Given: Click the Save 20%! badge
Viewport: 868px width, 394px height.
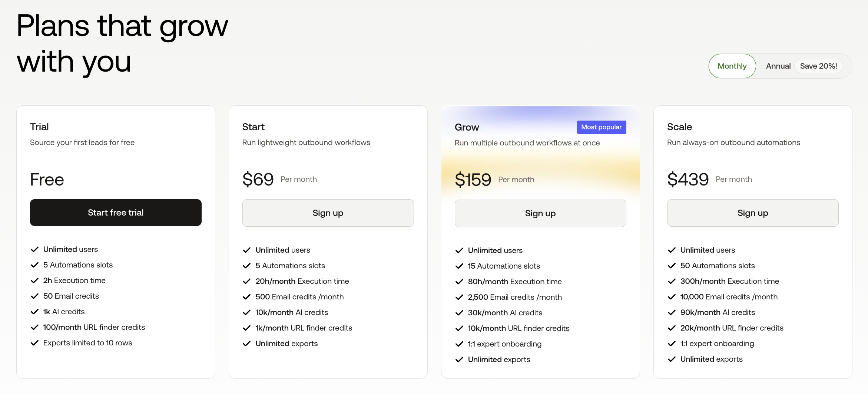Looking at the screenshot, I should pos(818,66).
